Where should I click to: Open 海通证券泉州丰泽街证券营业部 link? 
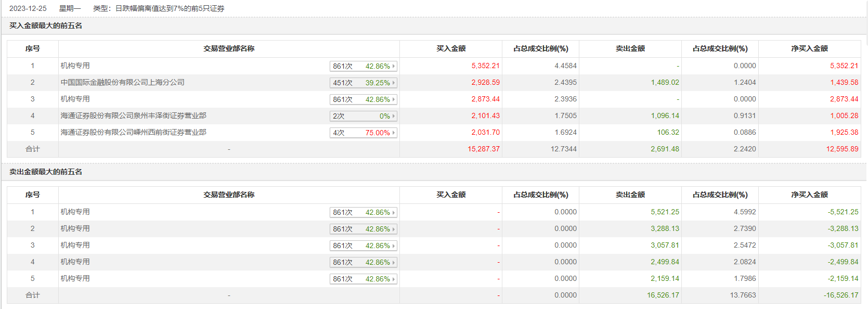pos(133,115)
